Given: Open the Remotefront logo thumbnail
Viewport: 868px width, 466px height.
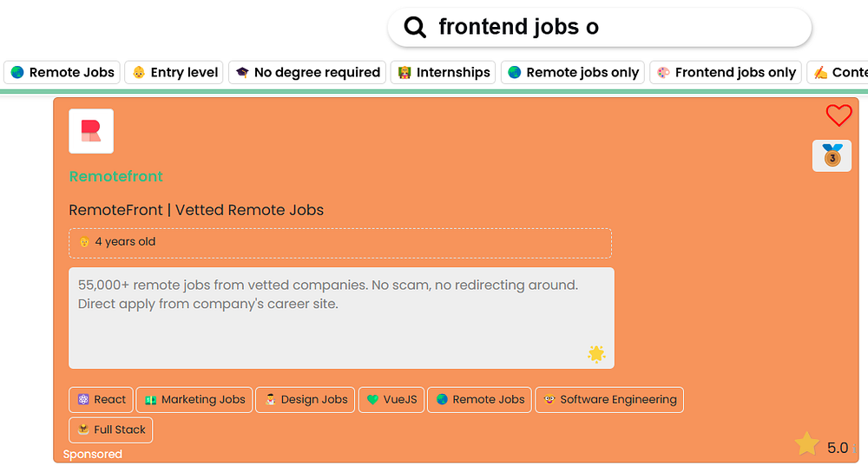Looking at the screenshot, I should point(91,131).
